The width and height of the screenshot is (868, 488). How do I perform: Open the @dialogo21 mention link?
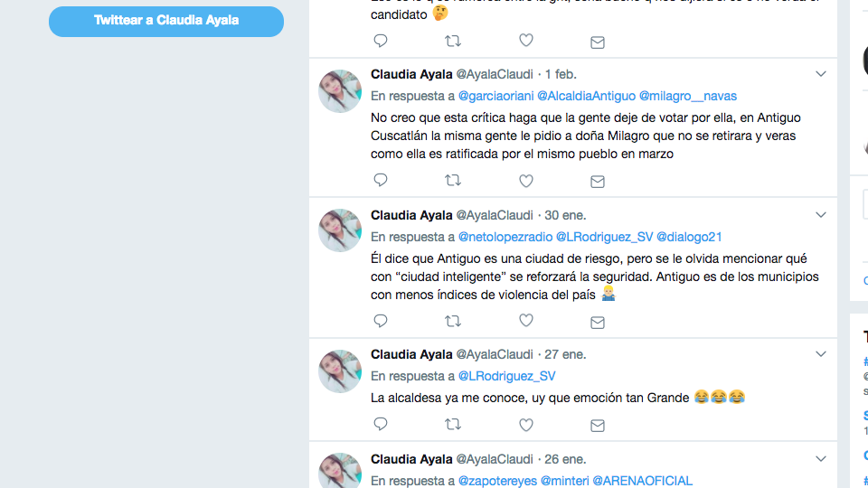689,237
